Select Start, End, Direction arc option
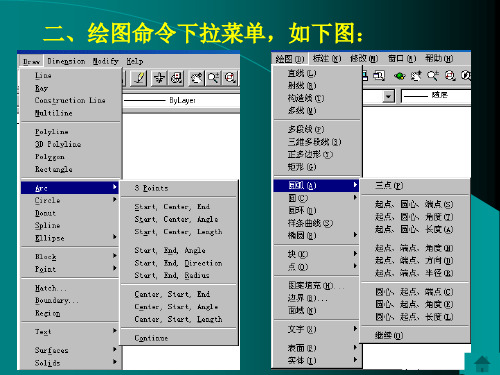 pyautogui.click(x=179, y=263)
